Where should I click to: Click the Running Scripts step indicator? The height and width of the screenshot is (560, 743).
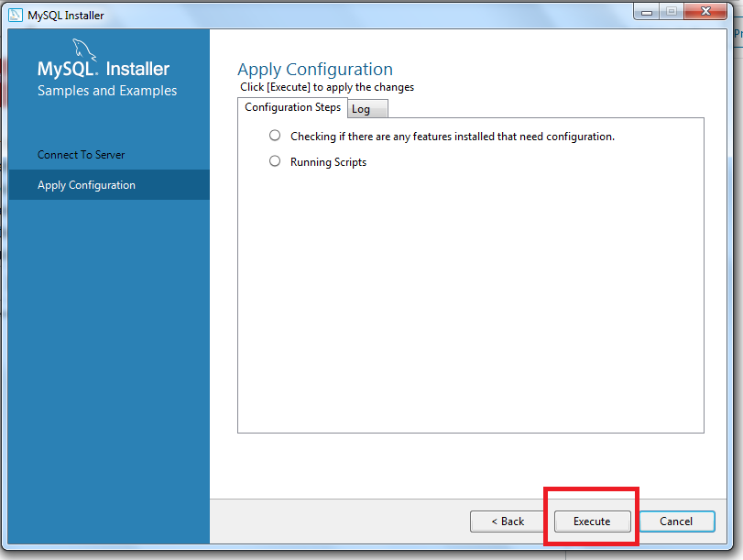click(275, 161)
